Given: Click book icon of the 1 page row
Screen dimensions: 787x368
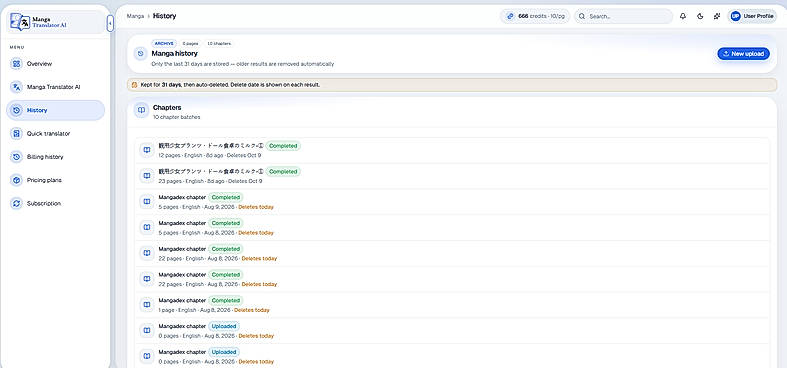Looking at the screenshot, I should (x=147, y=305).
